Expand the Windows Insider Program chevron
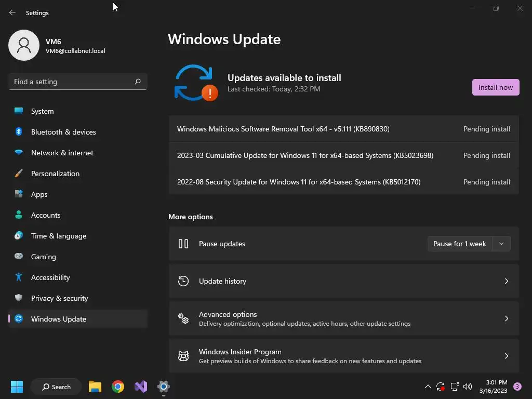The height and width of the screenshot is (399, 532). [506, 355]
